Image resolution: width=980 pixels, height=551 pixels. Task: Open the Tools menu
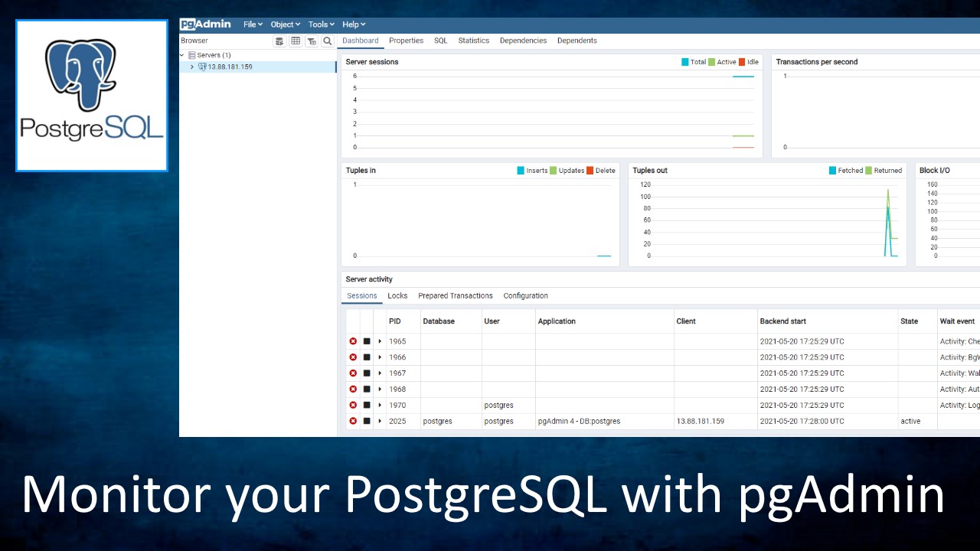pyautogui.click(x=321, y=24)
